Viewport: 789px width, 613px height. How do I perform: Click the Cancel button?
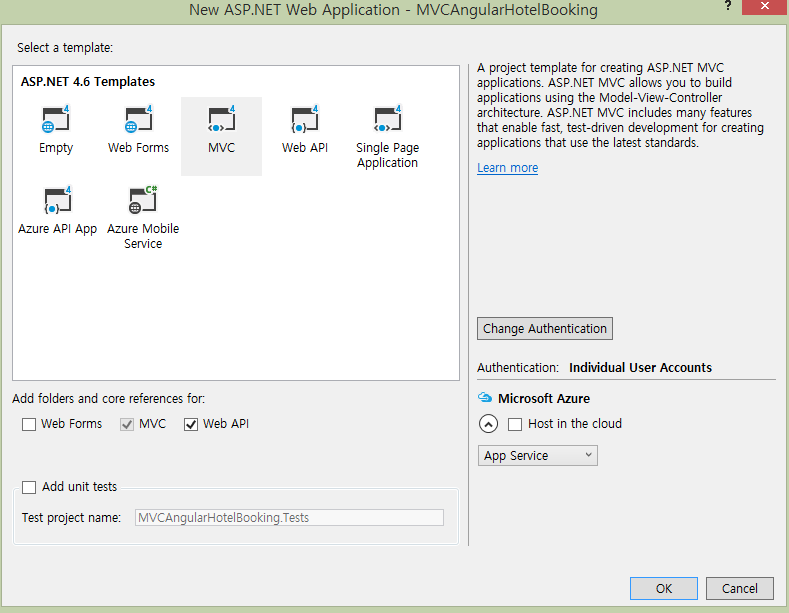739,588
